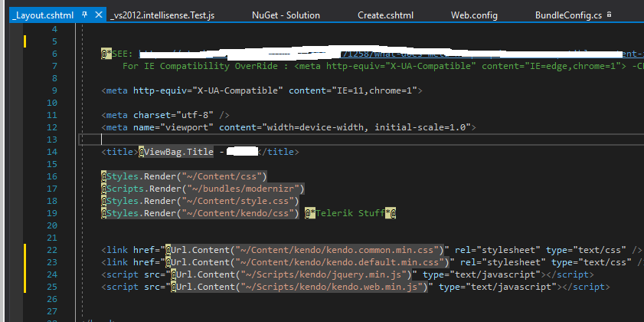Click line number 9 in the gutter
The image size is (644, 322).
tap(54, 90)
